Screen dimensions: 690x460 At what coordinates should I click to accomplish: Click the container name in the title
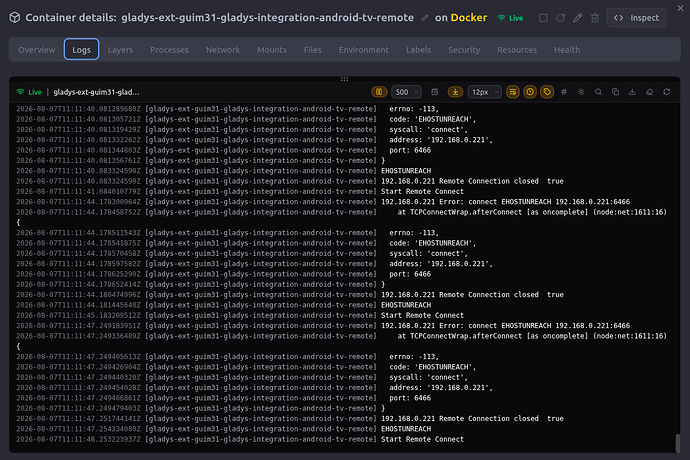268,18
